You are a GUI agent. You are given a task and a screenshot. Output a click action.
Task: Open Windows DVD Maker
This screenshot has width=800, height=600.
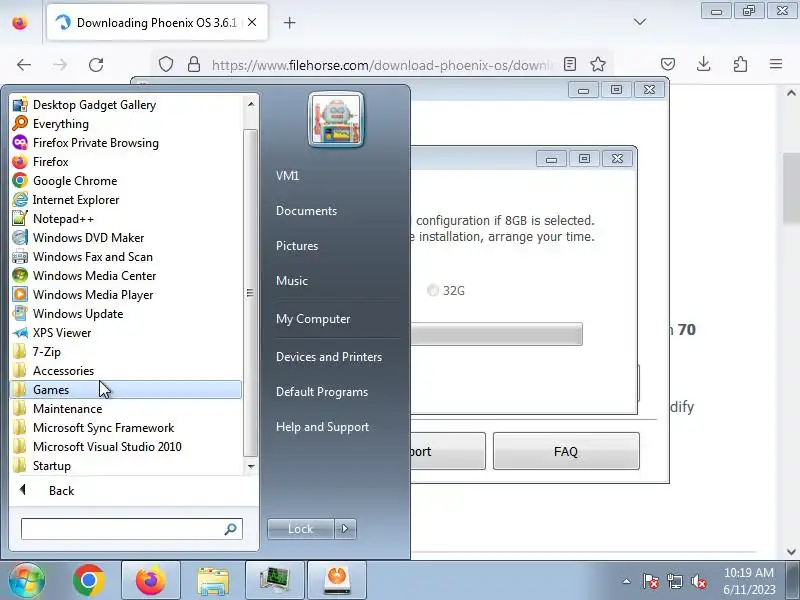pyautogui.click(x=126, y=238)
